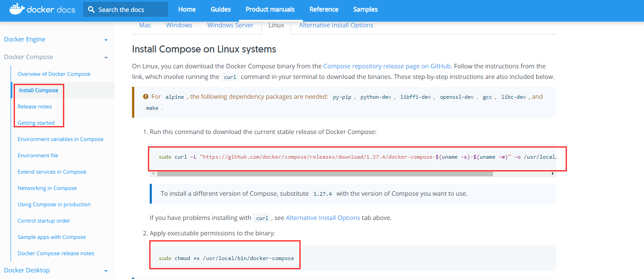The height and width of the screenshot is (279, 644).
Task: Click Alternative Install Options inline link
Action: (323, 218)
